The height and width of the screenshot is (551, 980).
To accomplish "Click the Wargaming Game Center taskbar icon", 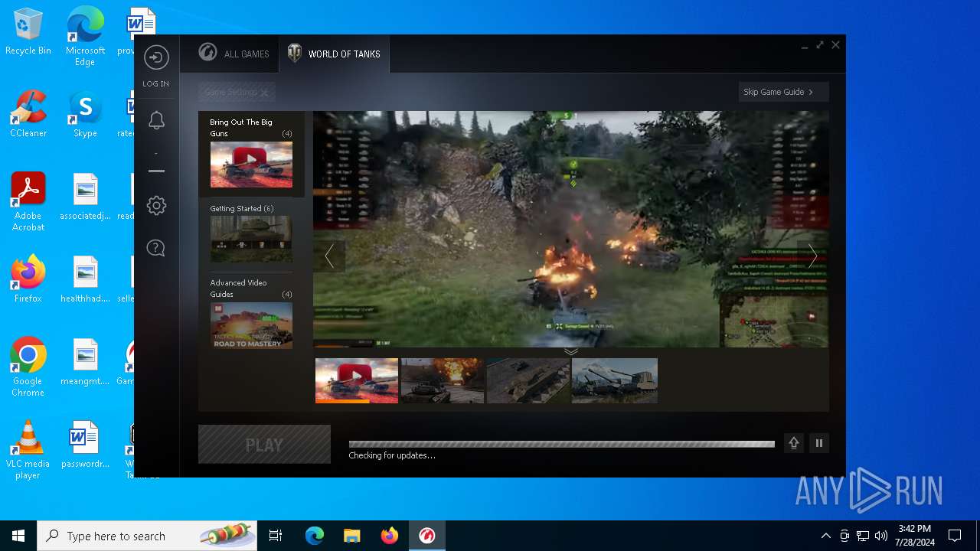I will click(427, 536).
